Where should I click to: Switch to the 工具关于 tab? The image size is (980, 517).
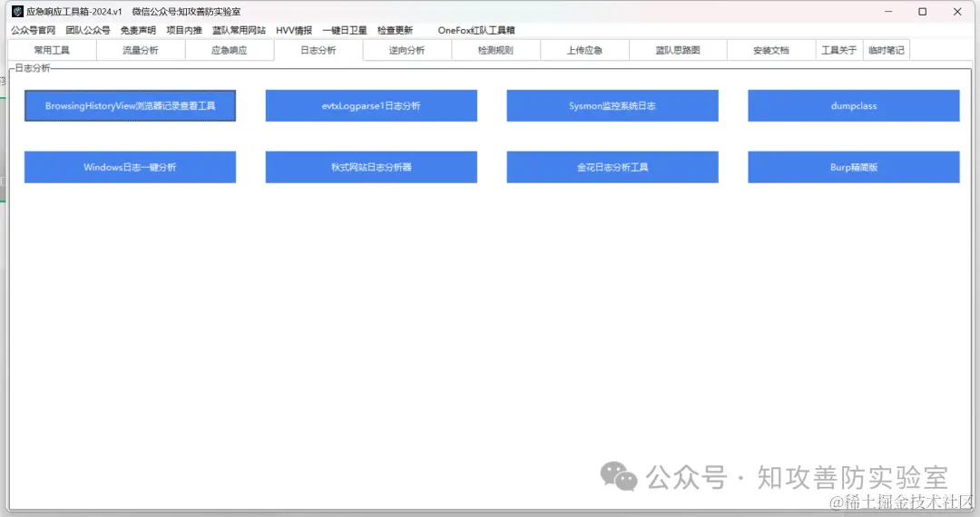838,50
